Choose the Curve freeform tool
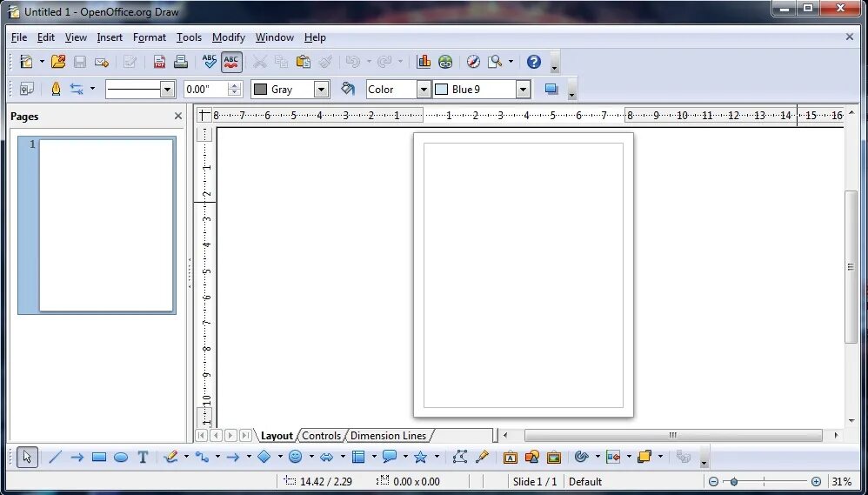The image size is (868, 495). pos(170,457)
